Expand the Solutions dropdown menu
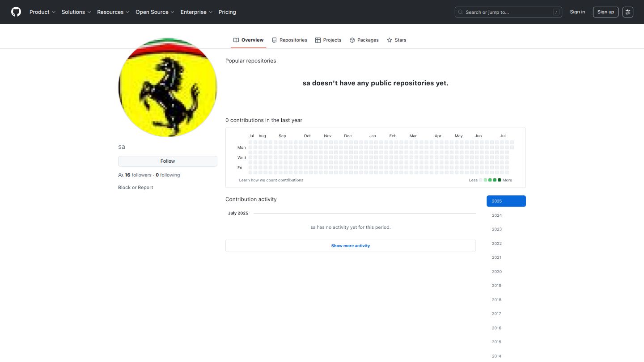The height and width of the screenshot is (362, 644). 76,12
